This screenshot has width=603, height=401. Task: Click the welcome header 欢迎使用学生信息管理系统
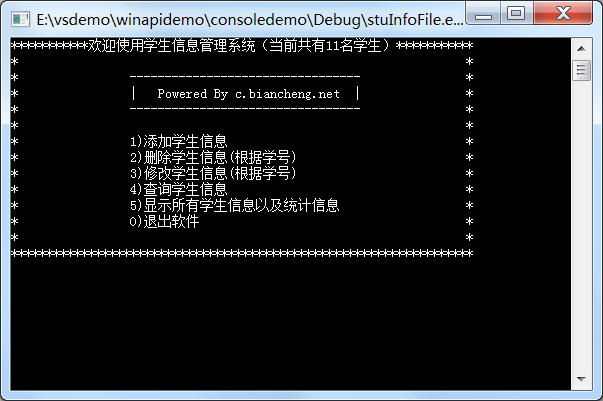(x=172, y=45)
